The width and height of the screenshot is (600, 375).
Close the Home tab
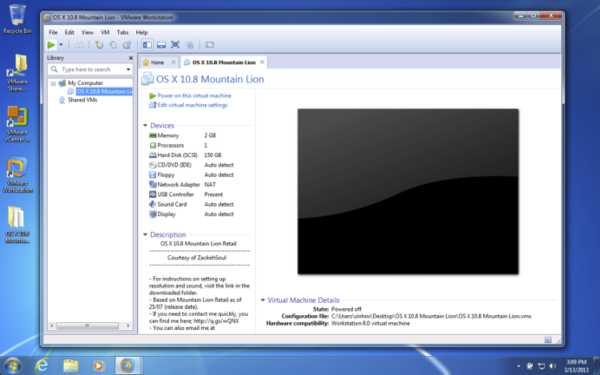[x=173, y=62]
